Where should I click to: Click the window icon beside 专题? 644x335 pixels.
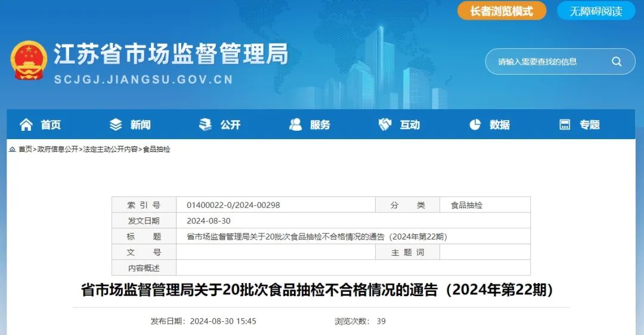pos(565,124)
